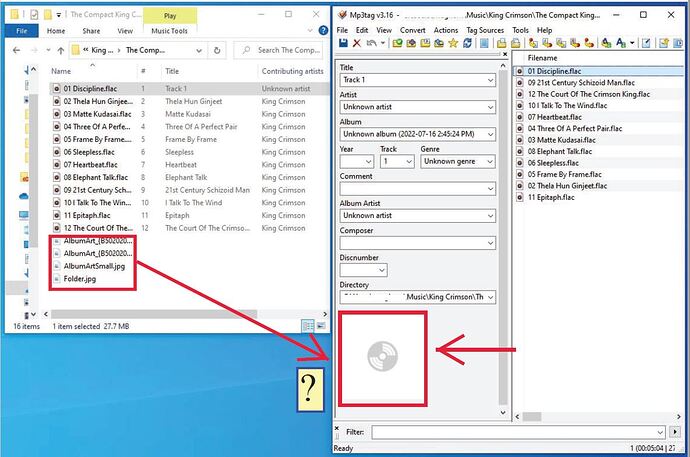Open the Tag Sources menu in Mp3tag
690x457 pixels.
[x=485, y=30]
